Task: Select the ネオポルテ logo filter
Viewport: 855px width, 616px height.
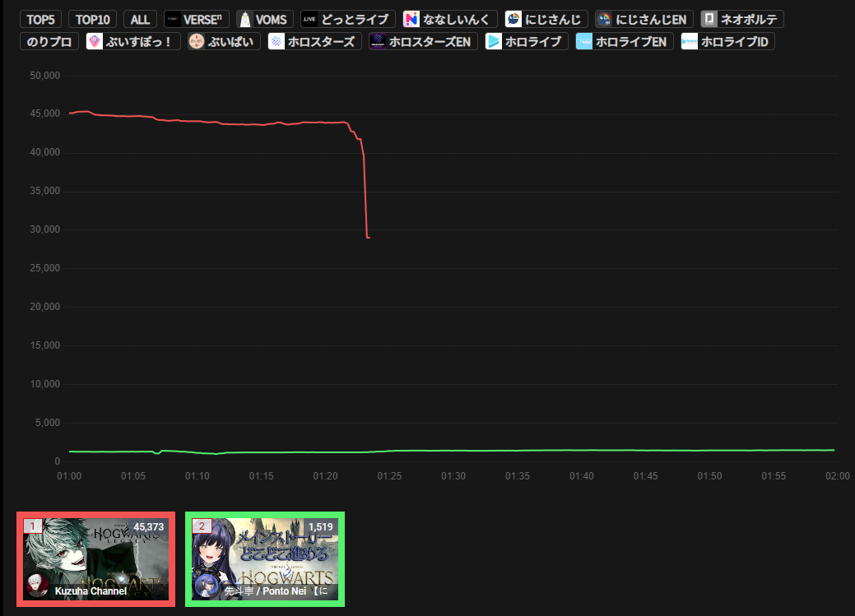Action: [742, 20]
